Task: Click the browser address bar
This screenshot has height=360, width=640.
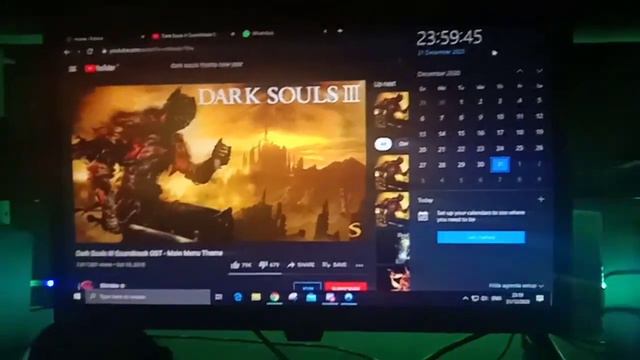Action: tap(152, 50)
